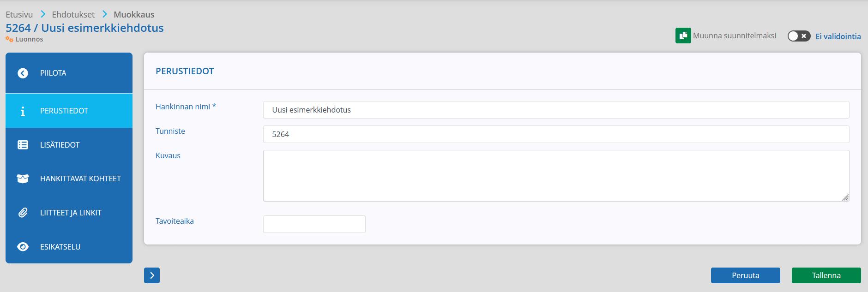Click the paperclip icon for Liitteet ja linkit

[x=23, y=213]
